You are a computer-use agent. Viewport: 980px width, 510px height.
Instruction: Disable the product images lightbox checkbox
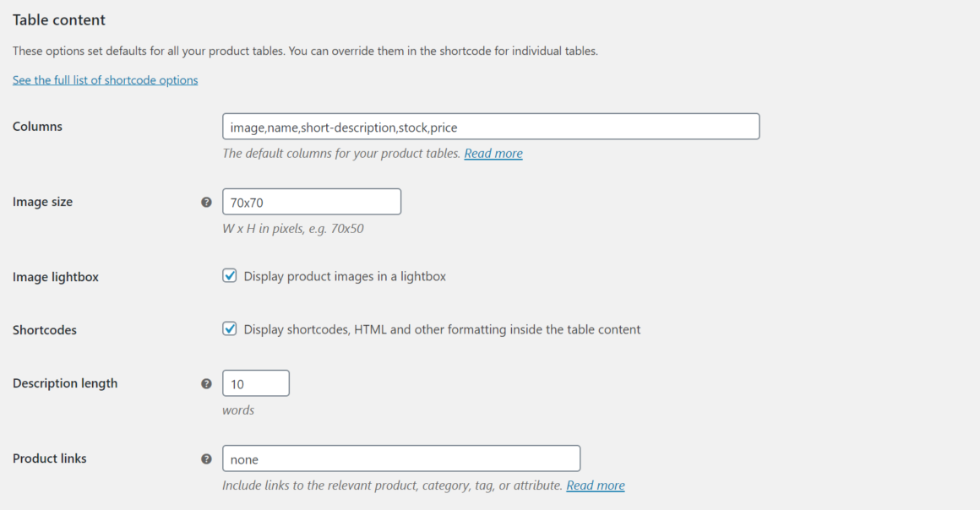pyautogui.click(x=229, y=275)
